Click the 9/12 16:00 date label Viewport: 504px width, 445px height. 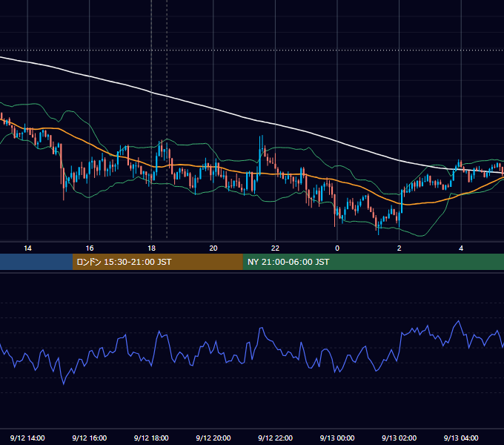click(90, 438)
